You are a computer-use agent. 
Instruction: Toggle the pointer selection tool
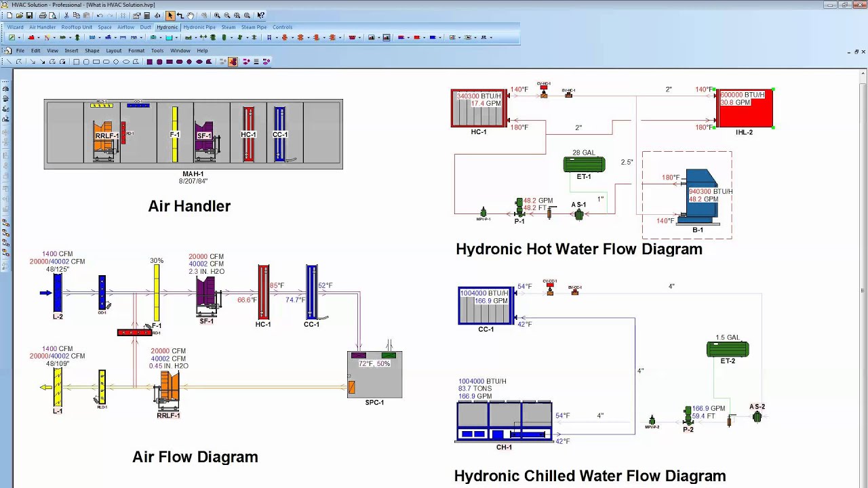170,16
